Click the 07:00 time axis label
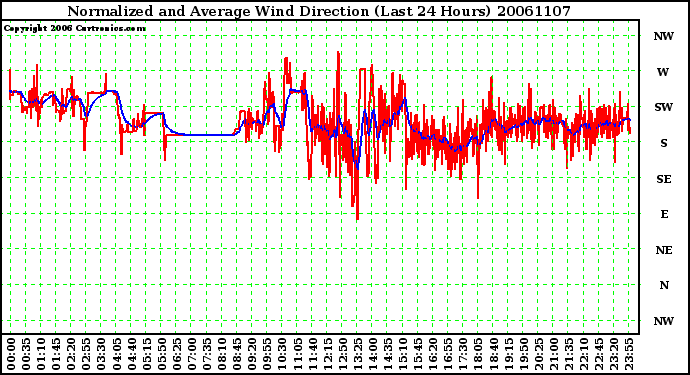Screen dimensions: 690x375 coord(192,354)
